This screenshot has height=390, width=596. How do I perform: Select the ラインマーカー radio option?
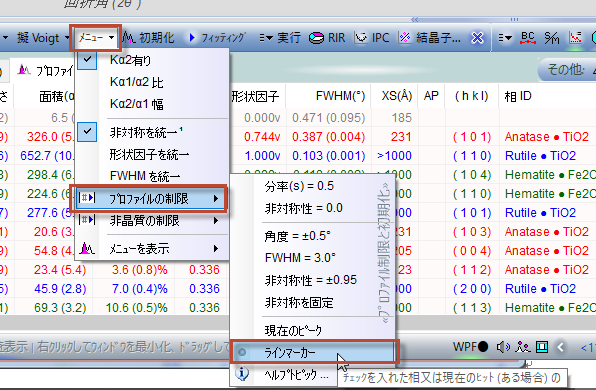(313, 352)
